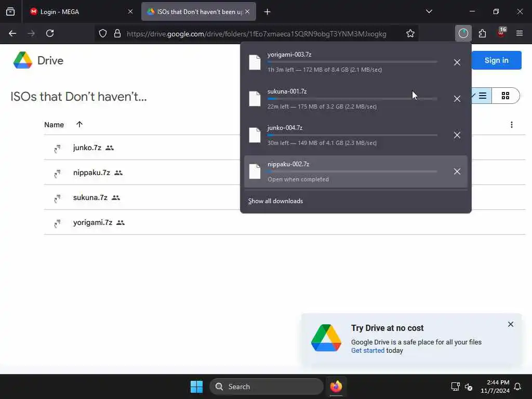Click the forward navigation arrow
This screenshot has width=532, height=399.
click(x=31, y=33)
